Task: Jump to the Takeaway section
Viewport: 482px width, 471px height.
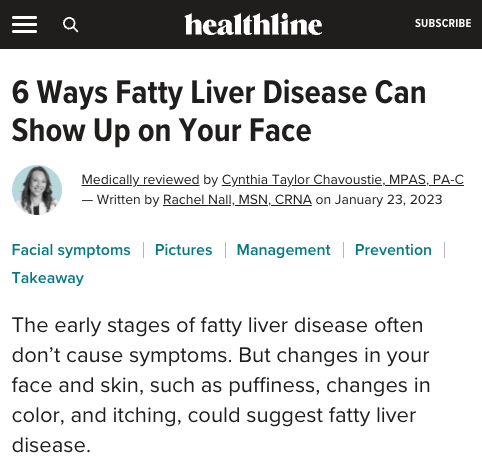Action: pos(48,278)
